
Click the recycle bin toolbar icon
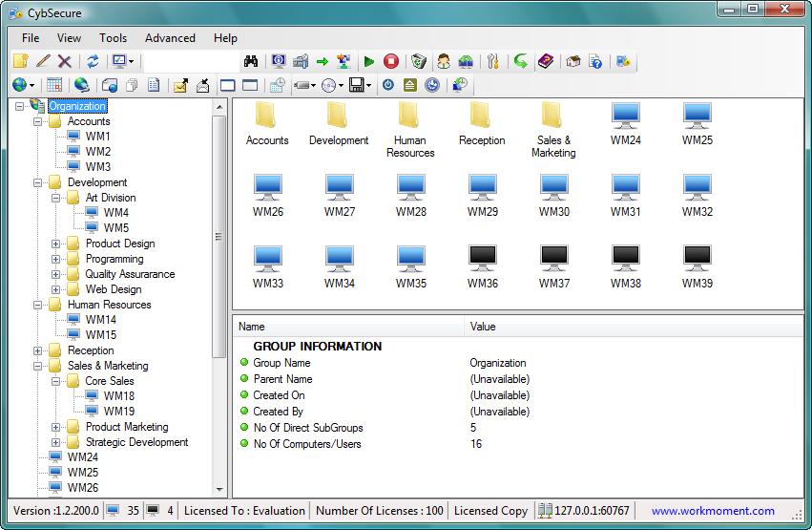[x=419, y=62]
